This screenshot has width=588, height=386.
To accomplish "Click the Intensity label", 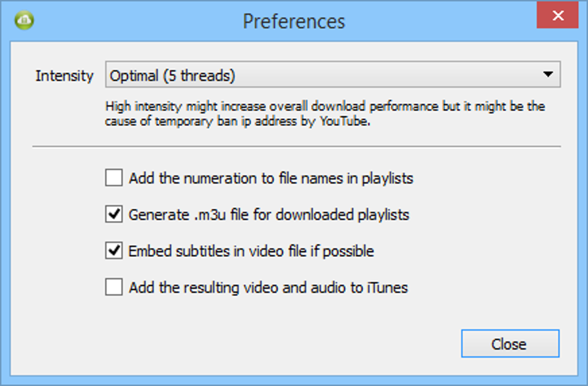I will pyautogui.click(x=64, y=76).
